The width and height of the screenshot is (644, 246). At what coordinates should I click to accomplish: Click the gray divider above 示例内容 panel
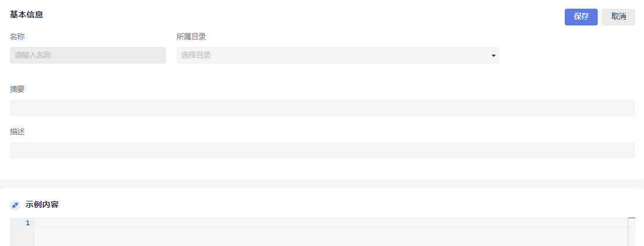[x=322, y=183]
